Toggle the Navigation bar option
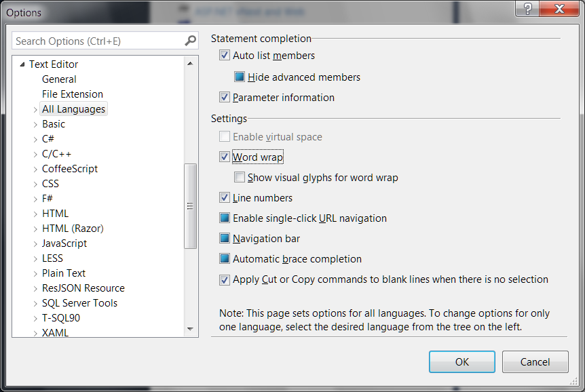 click(x=225, y=239)
